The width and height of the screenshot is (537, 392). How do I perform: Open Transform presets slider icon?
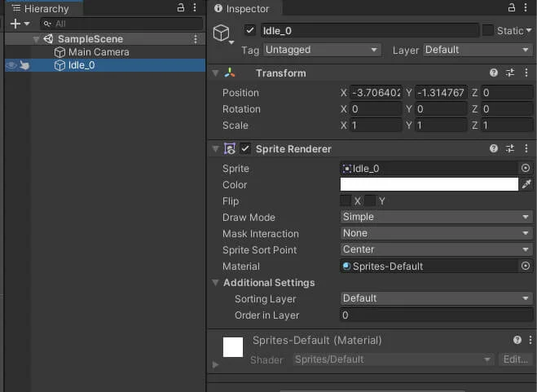click(510, 73)
